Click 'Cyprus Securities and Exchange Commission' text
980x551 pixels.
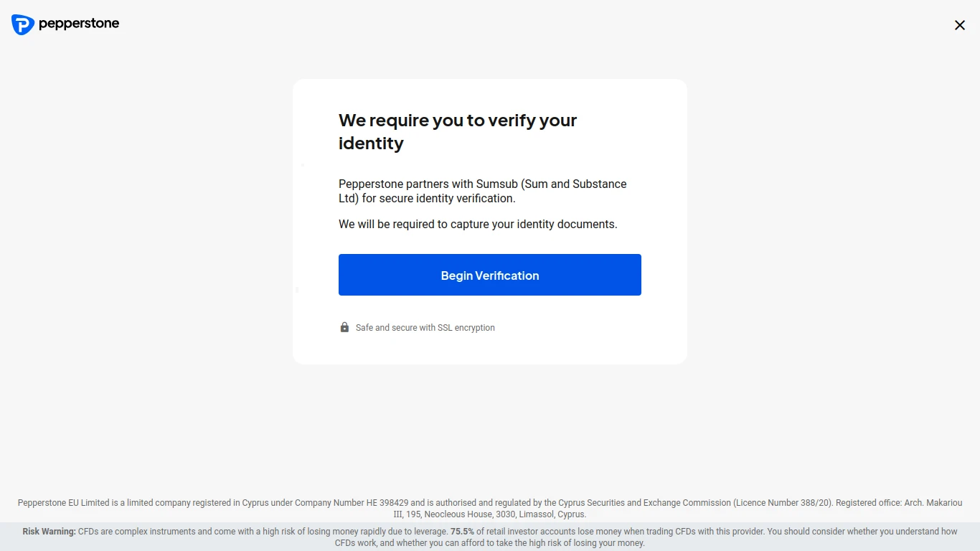click(644, 503)
